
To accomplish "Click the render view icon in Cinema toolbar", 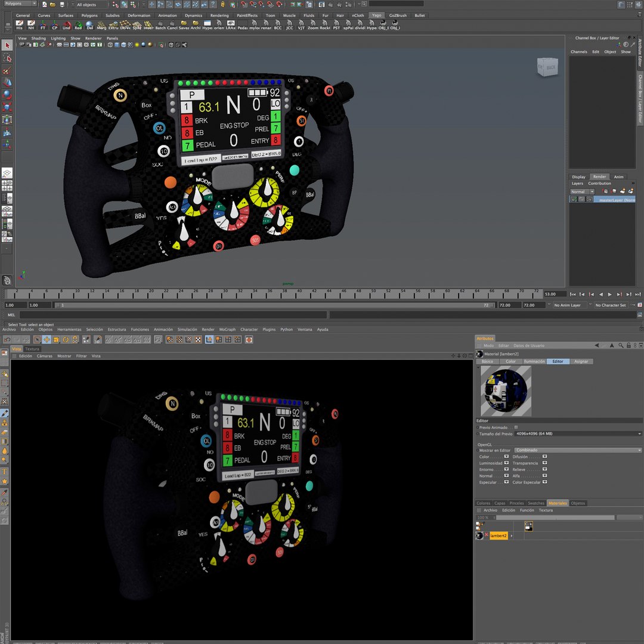I will click(x=249, y=340).
